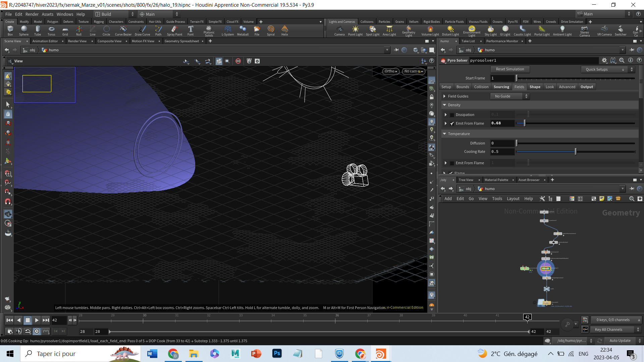Switch to the Sourcing tab
644x362 pixels.
(x=501, y=87)
